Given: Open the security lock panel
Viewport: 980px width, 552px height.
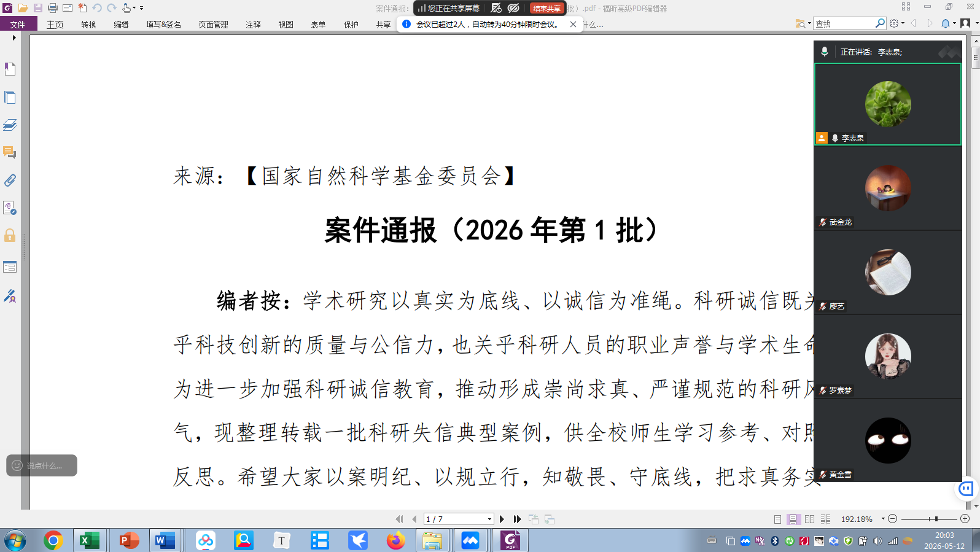Looking at the screenshot, I should [10, 236].
